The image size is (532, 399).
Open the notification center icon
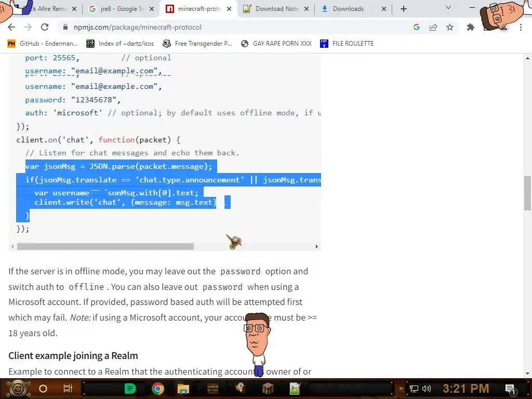[510, 389]
